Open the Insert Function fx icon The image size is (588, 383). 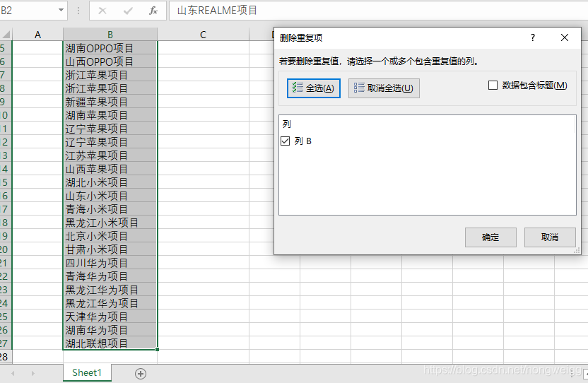(153, 11)
